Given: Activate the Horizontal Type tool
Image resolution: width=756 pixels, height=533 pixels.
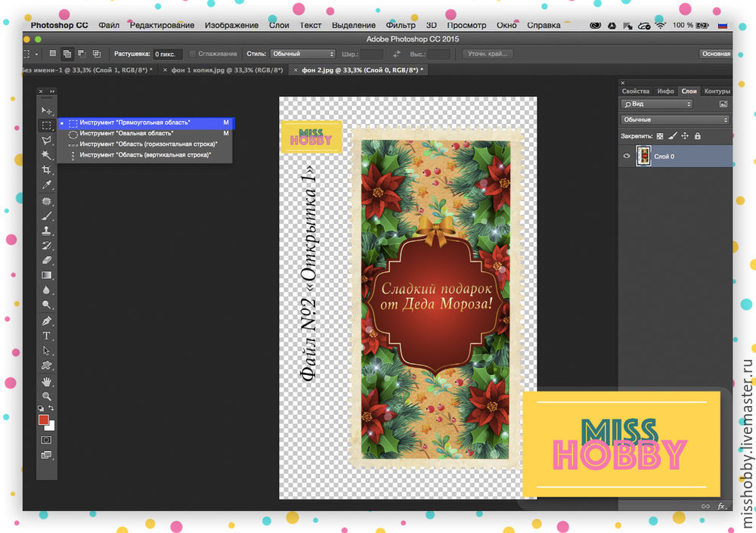Looking at the screenshot, I should [x=46, y=336].
